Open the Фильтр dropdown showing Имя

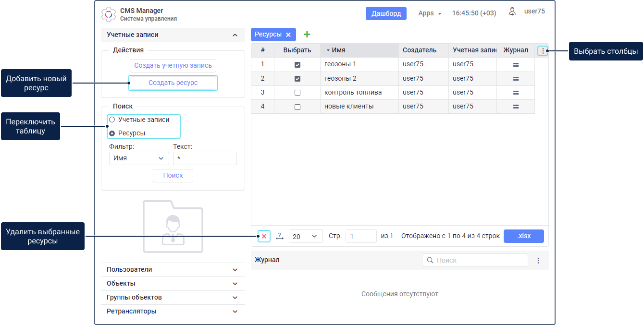[139, 158]
